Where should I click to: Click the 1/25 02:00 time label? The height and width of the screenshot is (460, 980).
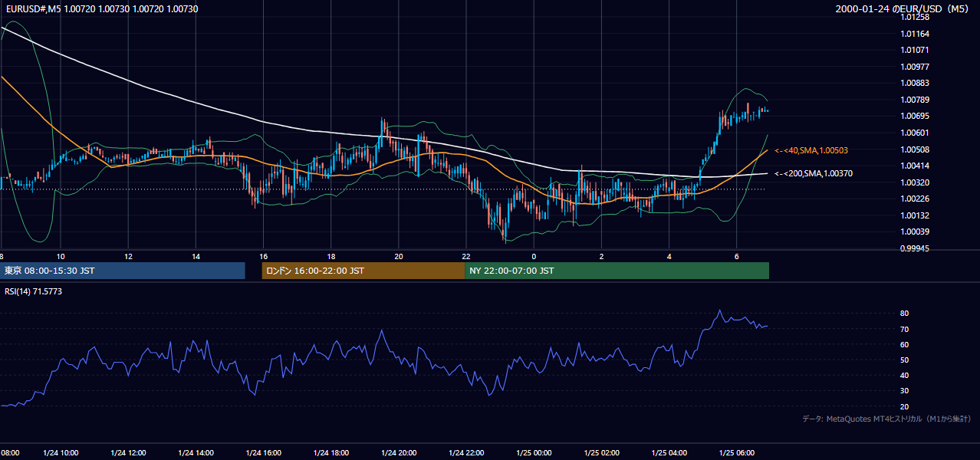coord(601,452)
